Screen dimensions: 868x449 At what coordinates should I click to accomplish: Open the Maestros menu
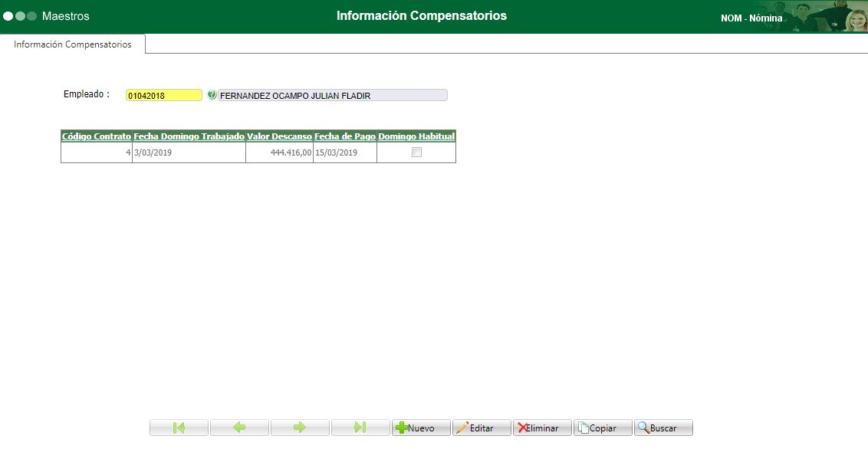(65, 16)
